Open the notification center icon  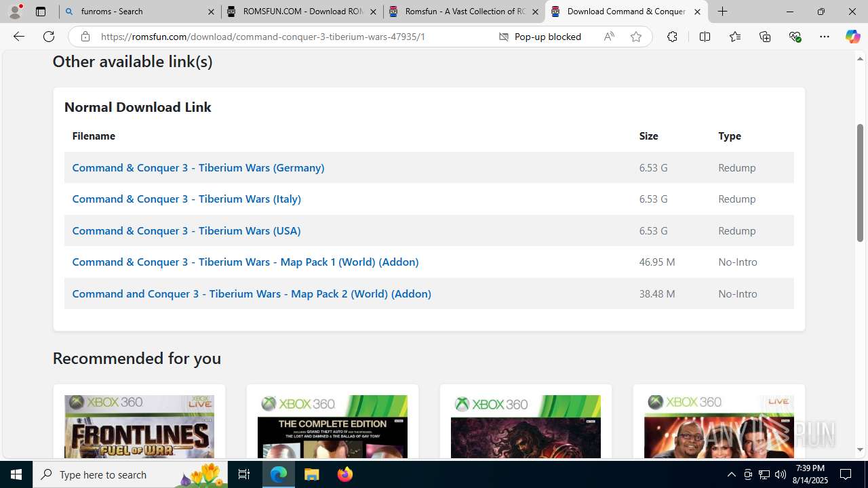click(846, 474)
